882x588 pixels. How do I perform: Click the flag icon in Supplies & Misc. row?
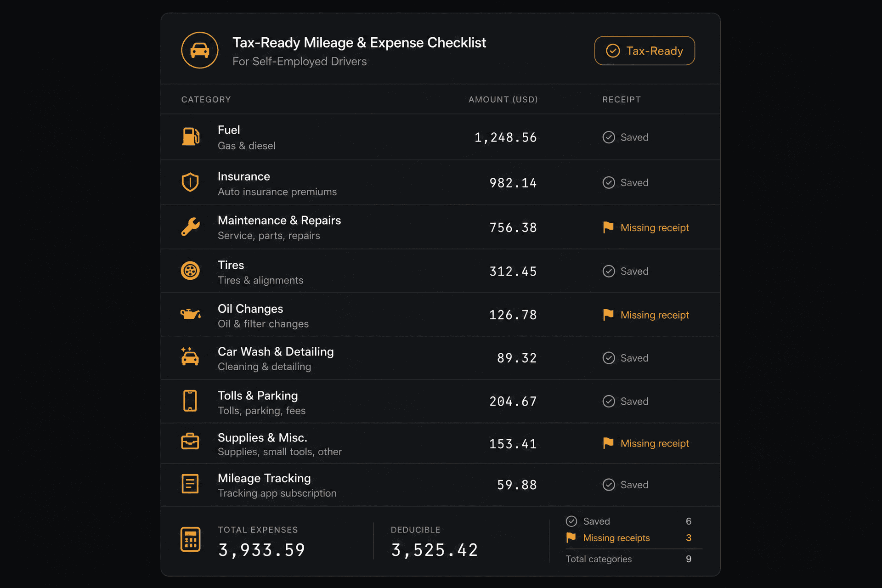(x=608, y=443)
